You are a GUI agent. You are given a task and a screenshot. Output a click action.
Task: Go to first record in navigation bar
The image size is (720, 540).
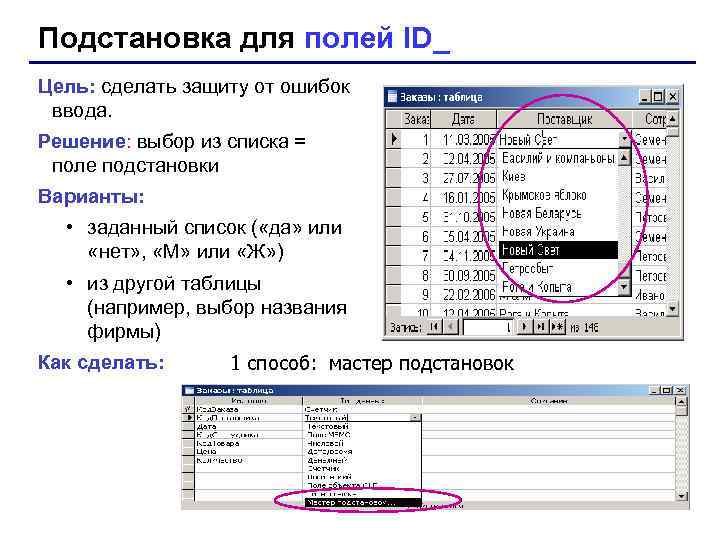coord(434,326)
